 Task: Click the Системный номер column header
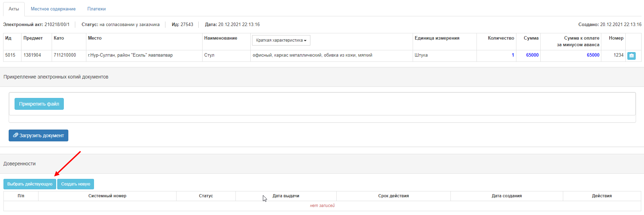[107, 196]
